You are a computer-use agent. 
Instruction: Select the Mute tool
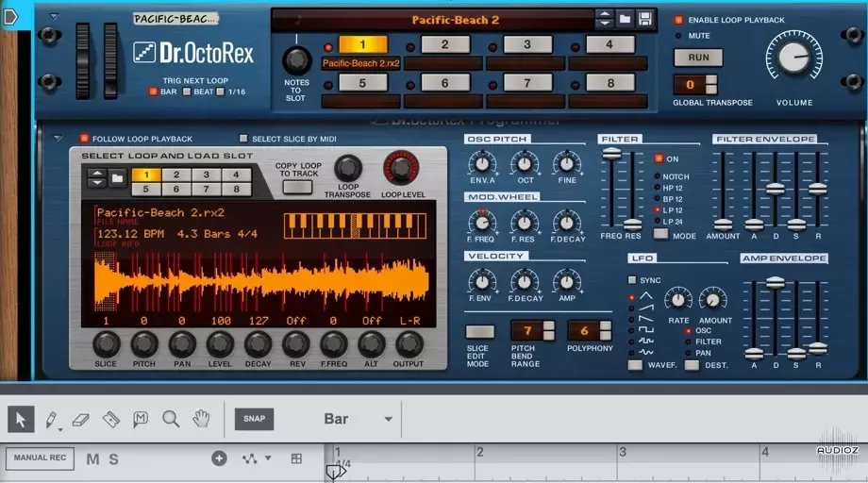pyautogui.click(x=141, y=420)
